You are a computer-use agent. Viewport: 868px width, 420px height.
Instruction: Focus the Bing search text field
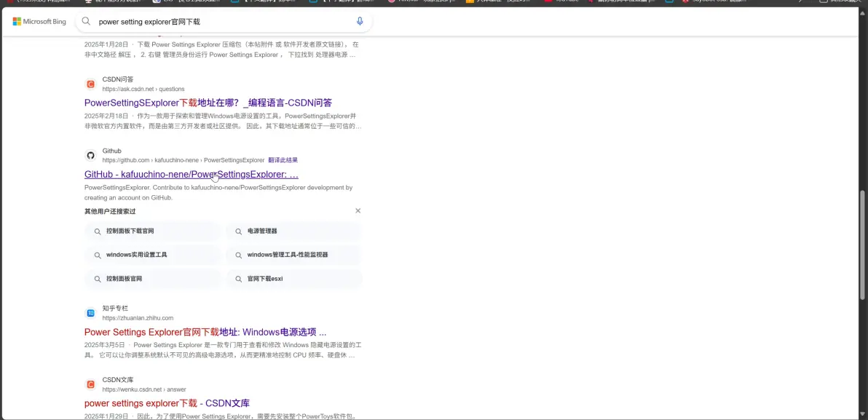(x=224, y=22)
